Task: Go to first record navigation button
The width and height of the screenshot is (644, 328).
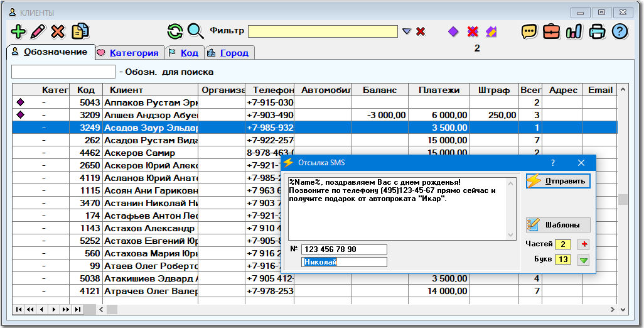Action: (x=18, y=310)
